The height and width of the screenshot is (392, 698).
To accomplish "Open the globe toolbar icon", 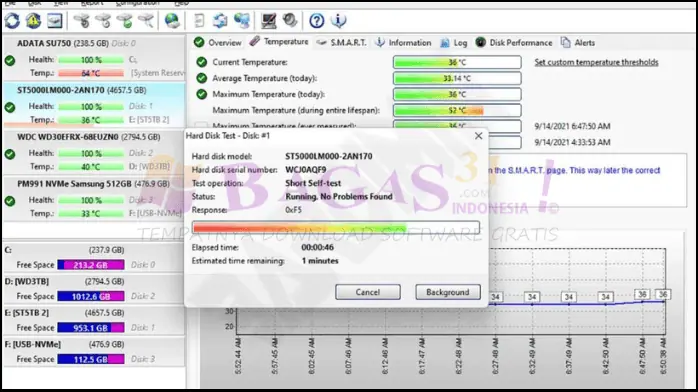I will pos(172,20).
